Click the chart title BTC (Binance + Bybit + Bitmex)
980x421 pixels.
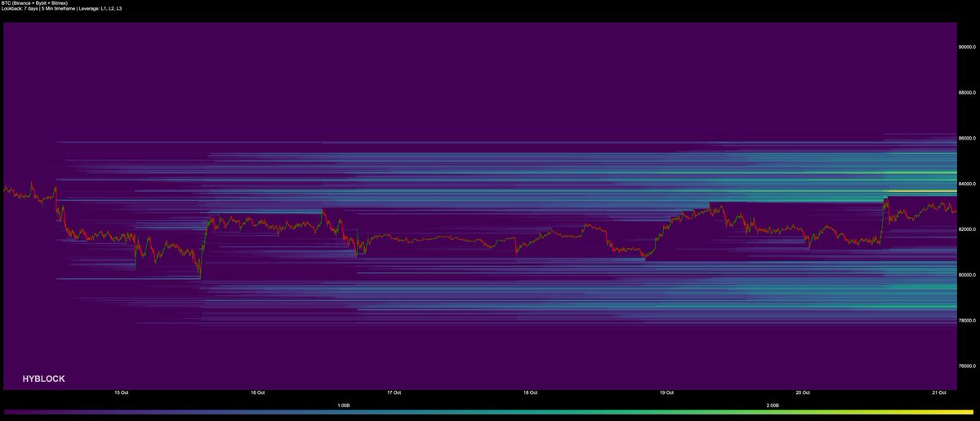coord(34,3)
